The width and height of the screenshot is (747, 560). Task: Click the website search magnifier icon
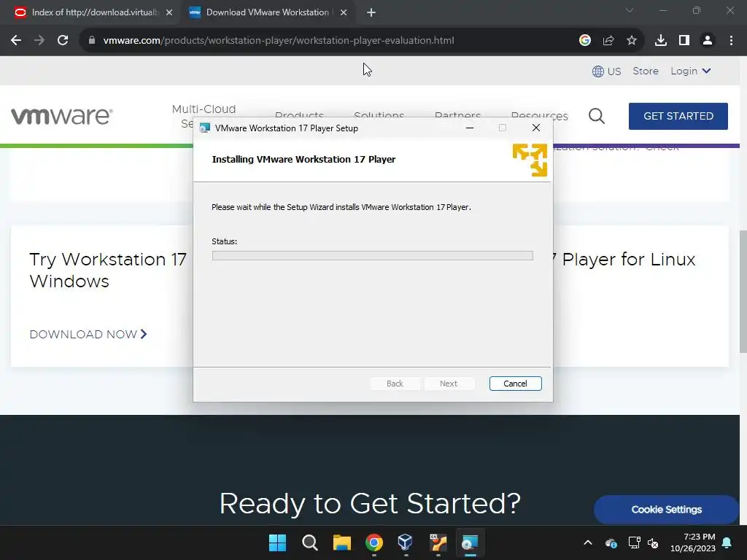[x=597, y=116]
